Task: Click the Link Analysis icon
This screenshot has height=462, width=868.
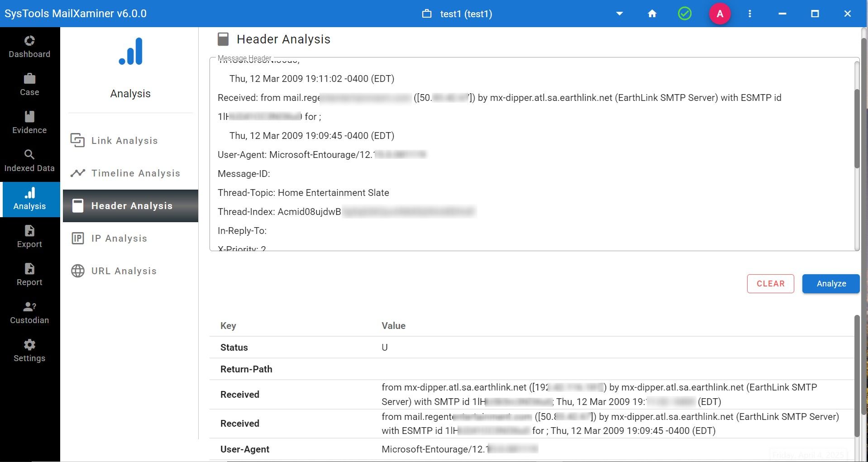Action: [78, 141]
